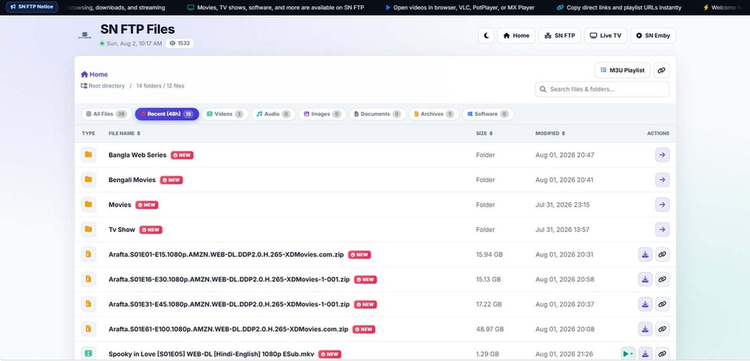The width and height of the screenshot is (750, 361).
Task: Click archive icon of Arafta S01E61-E100 row
Action: pyautogui.click(x=88, y=328)
